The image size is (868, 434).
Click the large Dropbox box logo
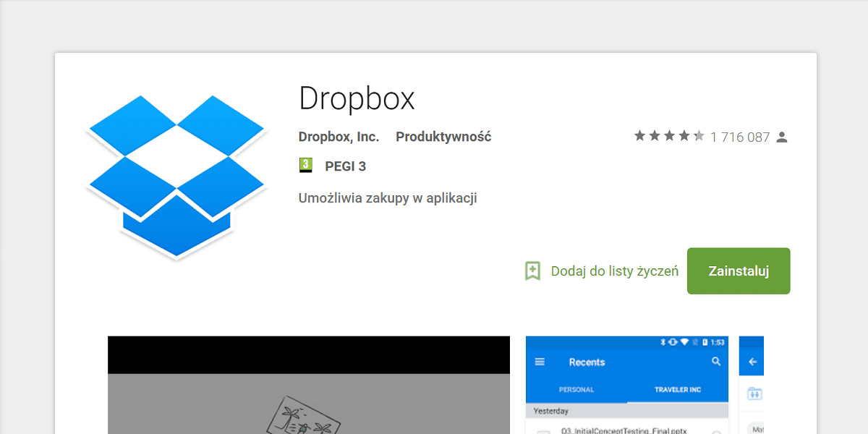click(176, 176)
